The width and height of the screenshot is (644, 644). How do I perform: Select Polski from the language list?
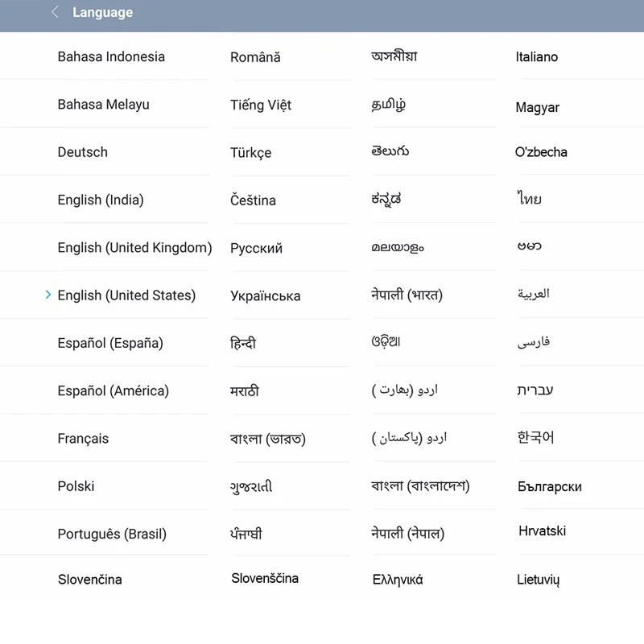[x=76, y=486]
